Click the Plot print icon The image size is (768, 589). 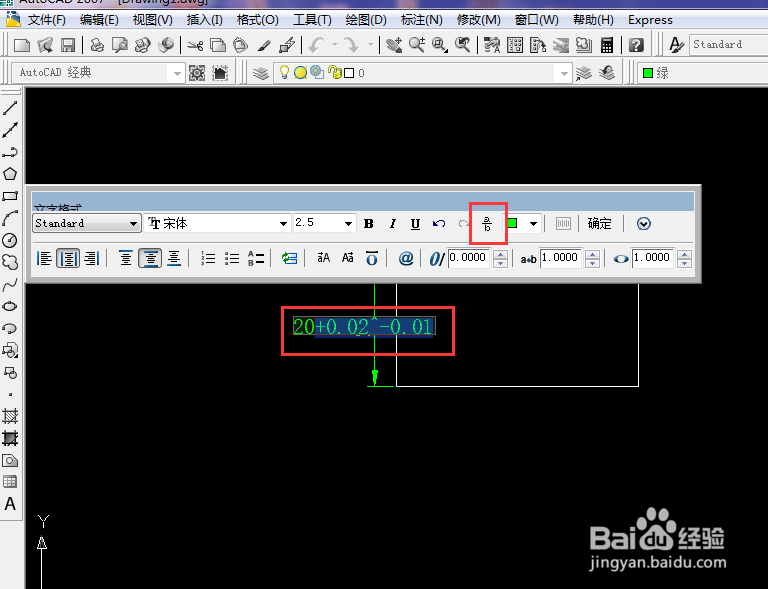tap(97, 46)
